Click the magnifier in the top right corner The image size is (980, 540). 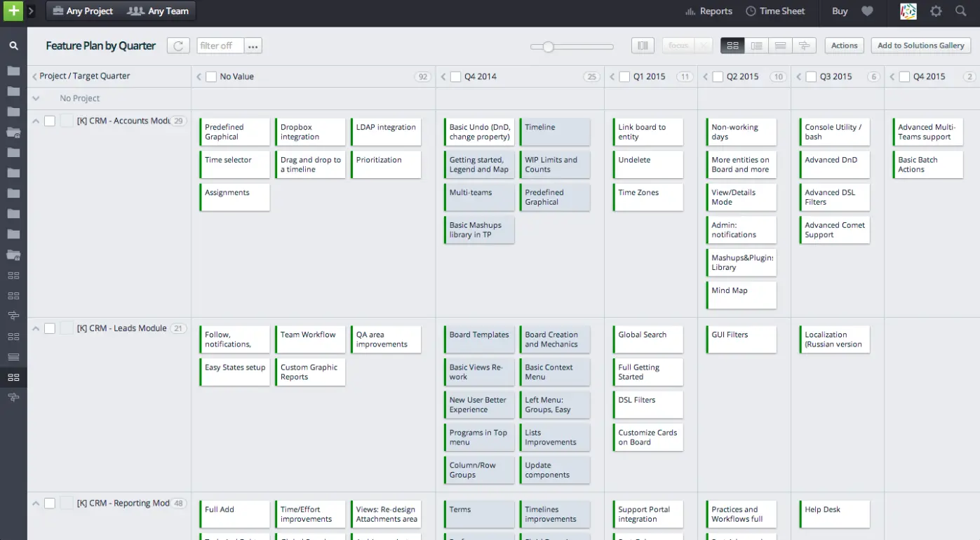pyautogui.click(x=961, y=11)
